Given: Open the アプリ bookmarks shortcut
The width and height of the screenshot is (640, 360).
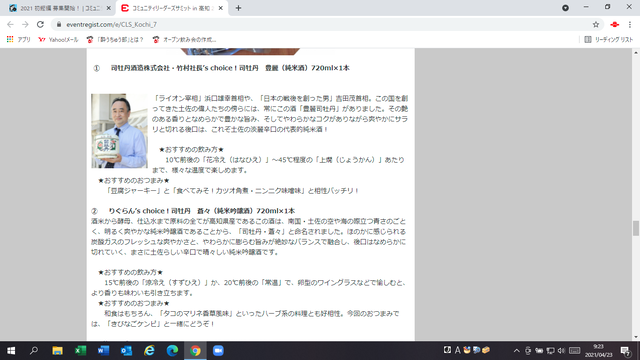Looking at the screenshot, I should (x=19, y=40).
